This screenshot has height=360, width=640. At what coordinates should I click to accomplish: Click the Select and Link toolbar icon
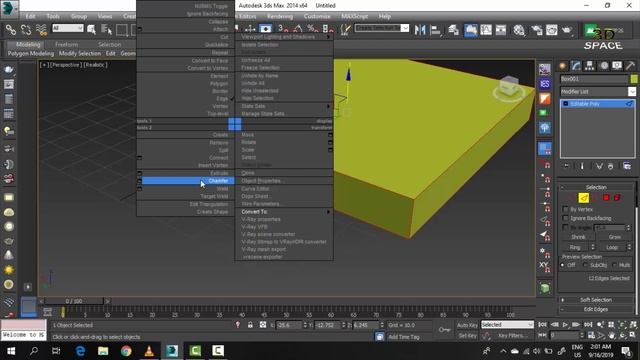pos(11,30)
